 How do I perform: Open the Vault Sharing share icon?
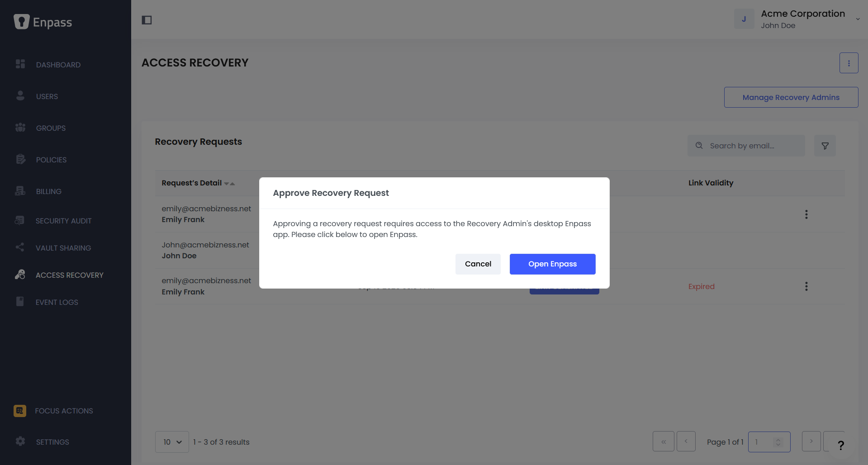[x=20, y=247]
